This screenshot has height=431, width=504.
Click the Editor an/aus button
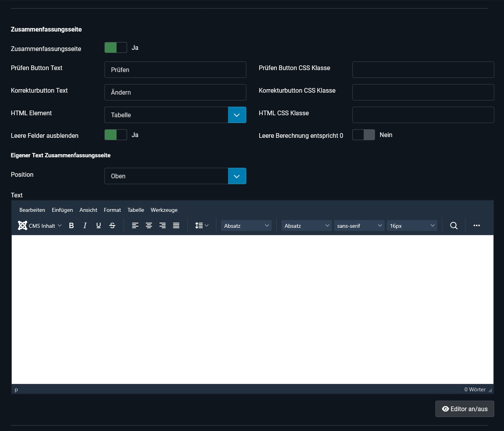point(465,409)
